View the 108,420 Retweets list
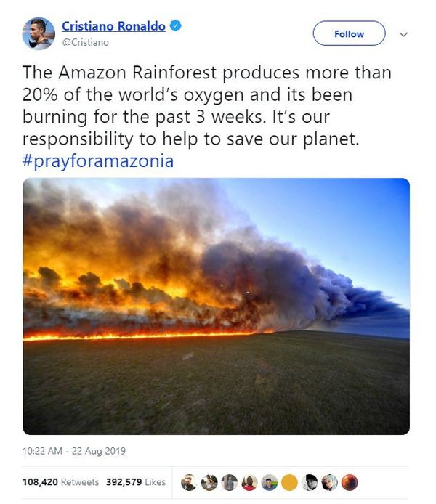Image resolution: width=436 pixels, height=504 pixels. point(59,481)
